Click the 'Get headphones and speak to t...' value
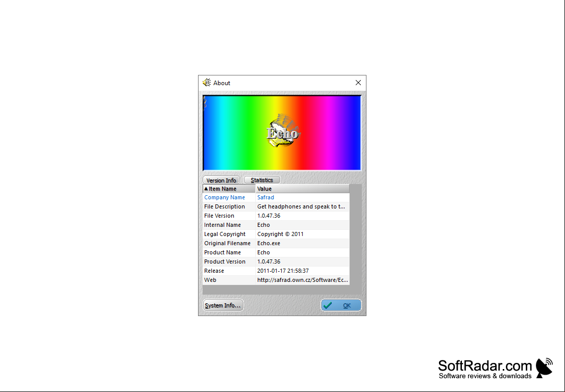 point(301,206)
